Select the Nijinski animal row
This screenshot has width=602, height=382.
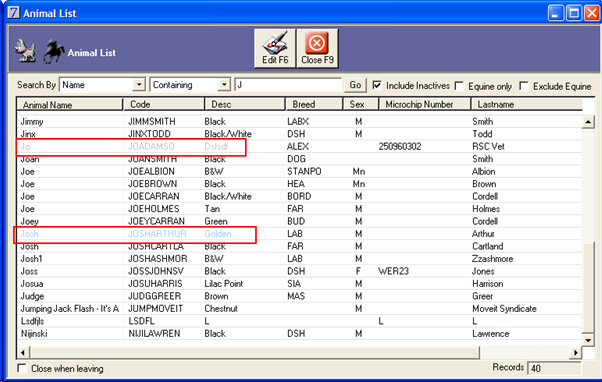click(x=299, y=333)
